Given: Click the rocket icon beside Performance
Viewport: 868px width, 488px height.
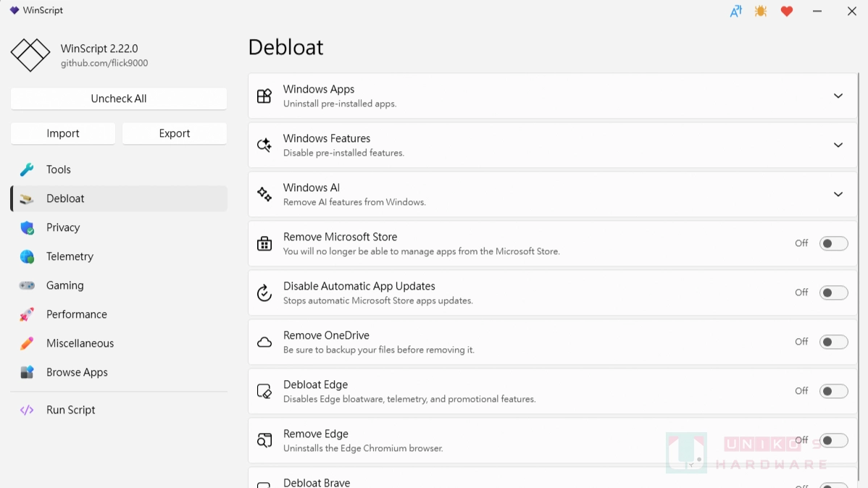Looking at the screenshot, I should [27, 314].
